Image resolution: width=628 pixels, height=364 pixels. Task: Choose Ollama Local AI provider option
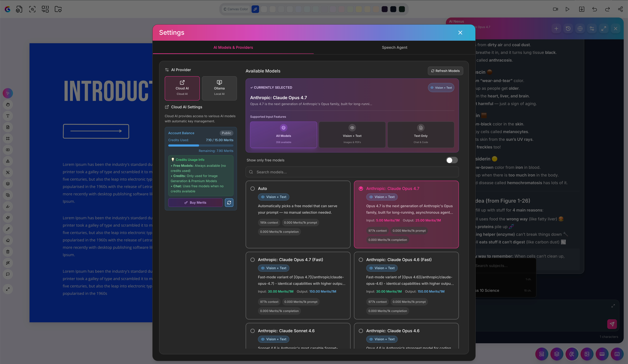219,88
